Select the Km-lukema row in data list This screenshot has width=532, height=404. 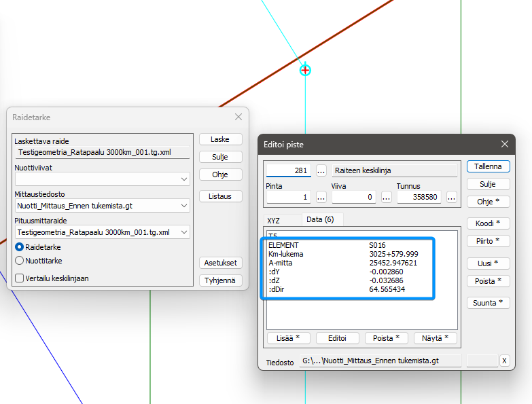[347, 254]
